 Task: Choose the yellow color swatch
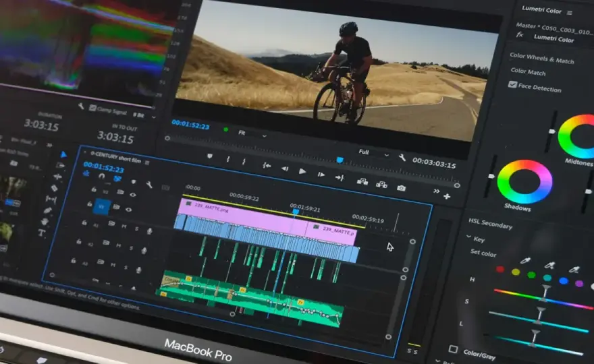pyautogui.click(x=516, y=272)
